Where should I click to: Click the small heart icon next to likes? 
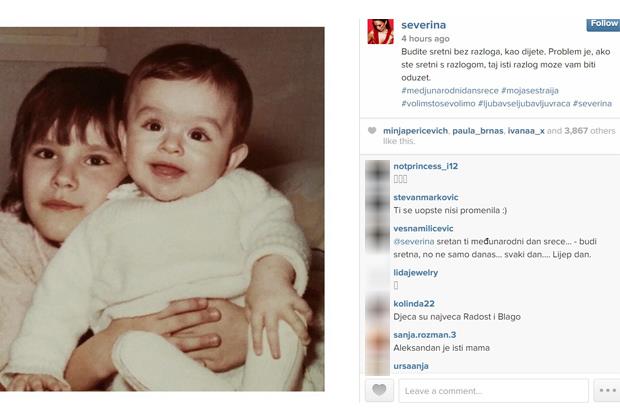click(x=372, y=131)
